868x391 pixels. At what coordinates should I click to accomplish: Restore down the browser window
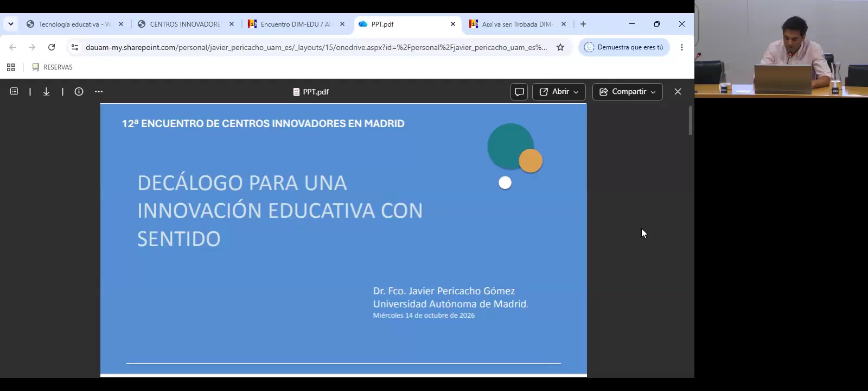(x=657, y=24)
